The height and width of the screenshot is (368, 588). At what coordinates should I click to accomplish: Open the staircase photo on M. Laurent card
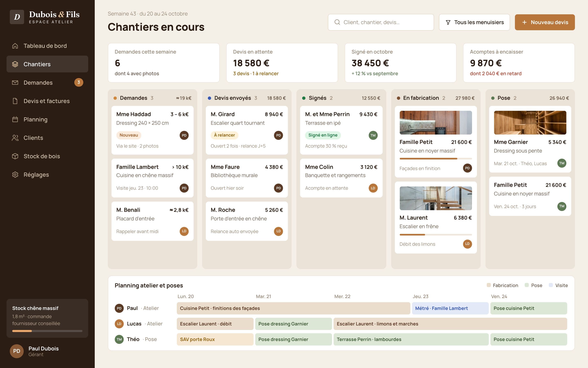click(436, 198)
